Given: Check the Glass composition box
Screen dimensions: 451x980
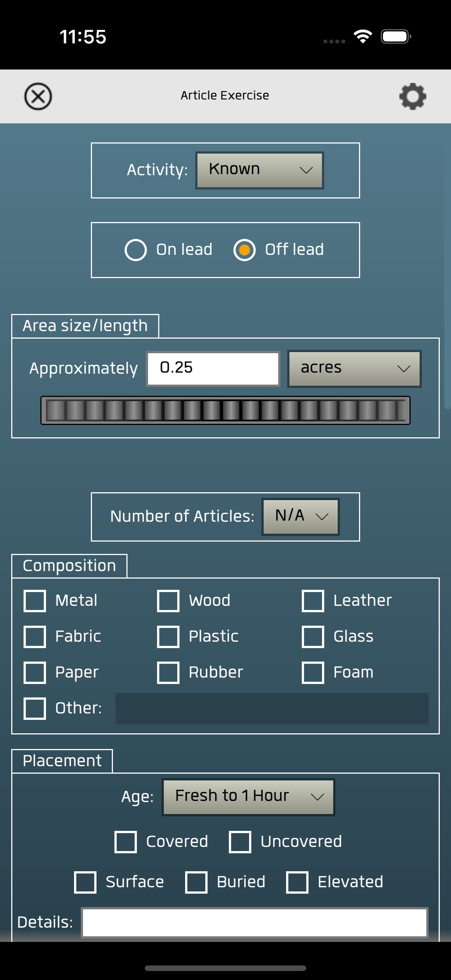Looking at the screenshot, I should 313,637.
